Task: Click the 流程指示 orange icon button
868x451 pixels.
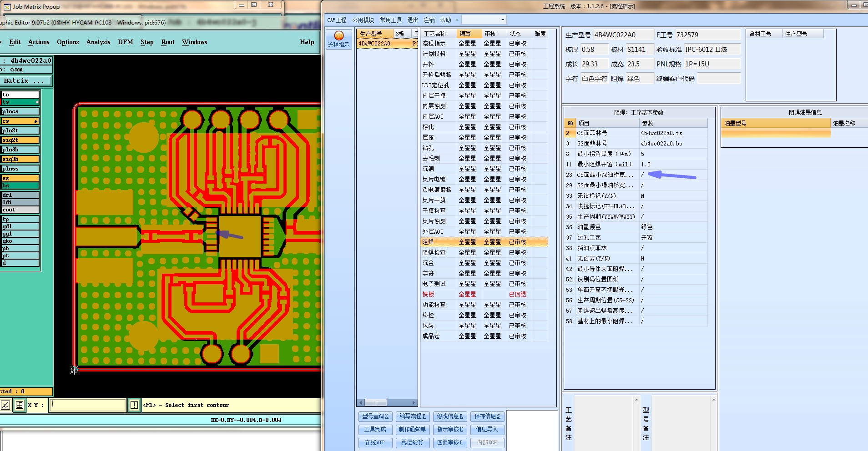Action: point(339,39)
